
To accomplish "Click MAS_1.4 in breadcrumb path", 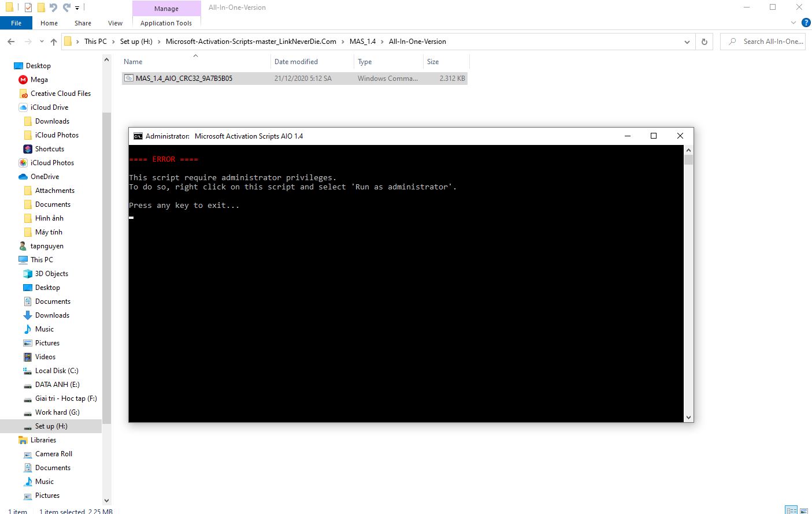I will pos(362,42).
